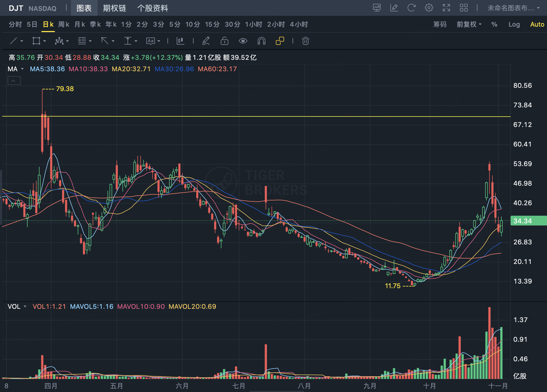Click the candlestick indicator toolbar icon
This screenshot has width=547, height=392.
[180, 41]
